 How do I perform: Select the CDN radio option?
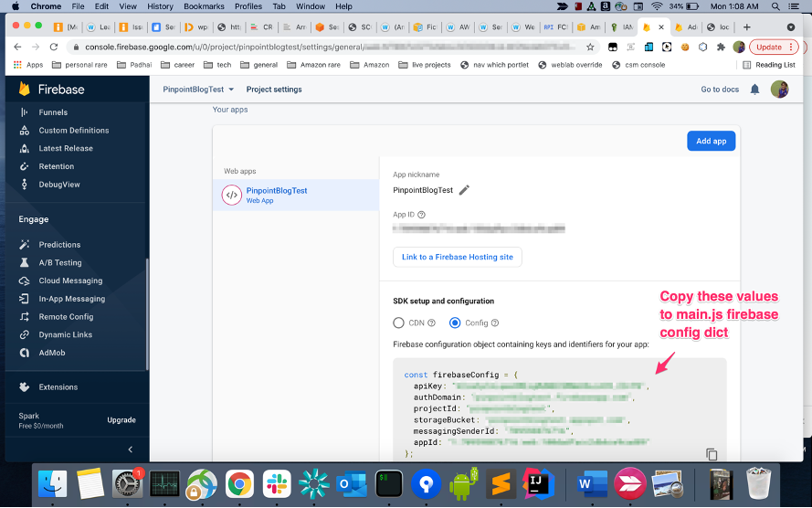click(x=398, y=323)
